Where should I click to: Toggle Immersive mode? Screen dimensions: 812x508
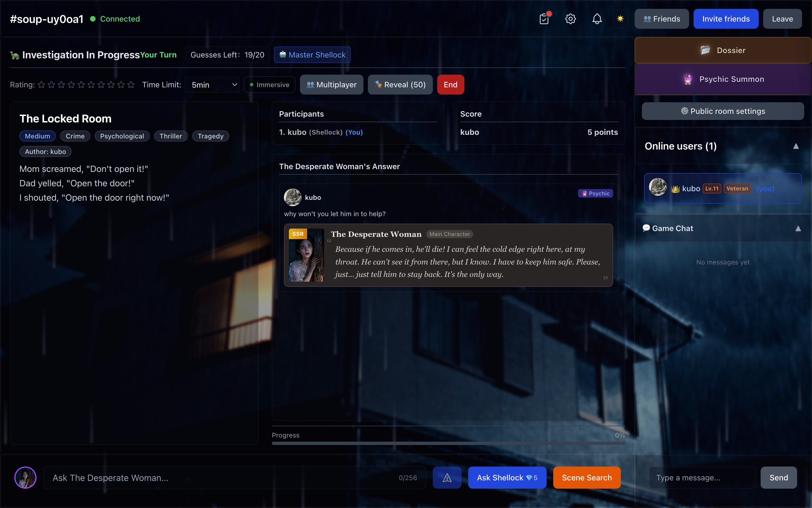pyautogui.click(x=269, y=84)
